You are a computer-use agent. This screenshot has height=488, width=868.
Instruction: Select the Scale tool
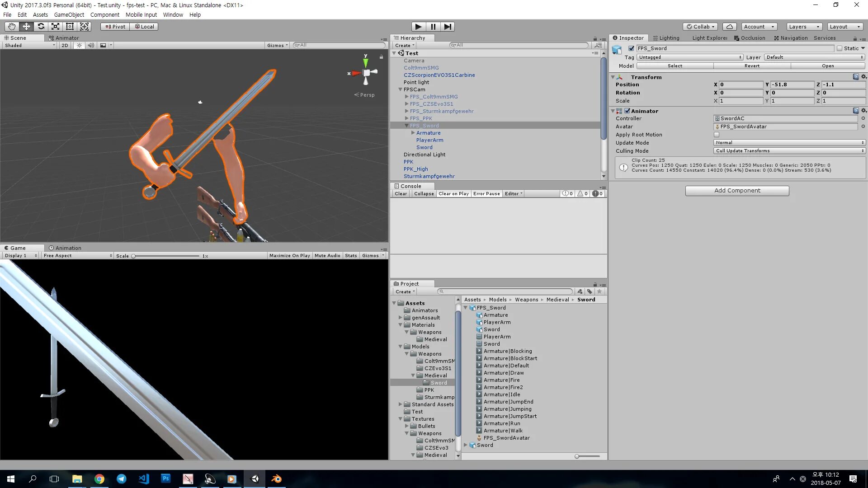55,27
